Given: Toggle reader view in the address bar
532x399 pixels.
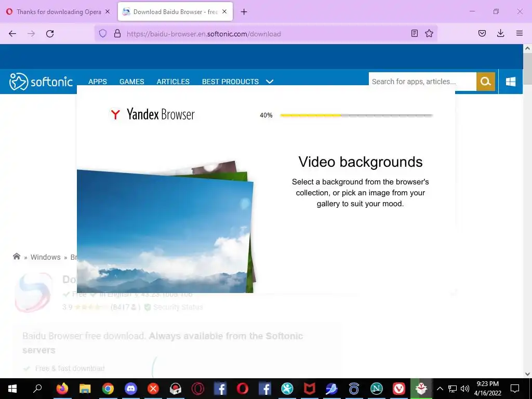Looking at the screenshot, I should click(x=414, y=33).
